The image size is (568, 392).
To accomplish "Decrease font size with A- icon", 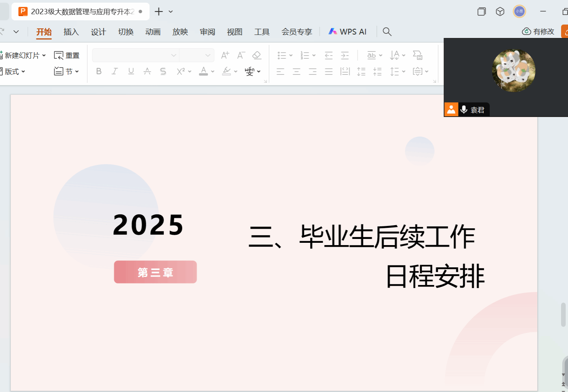I will click(x=241, y=55).
